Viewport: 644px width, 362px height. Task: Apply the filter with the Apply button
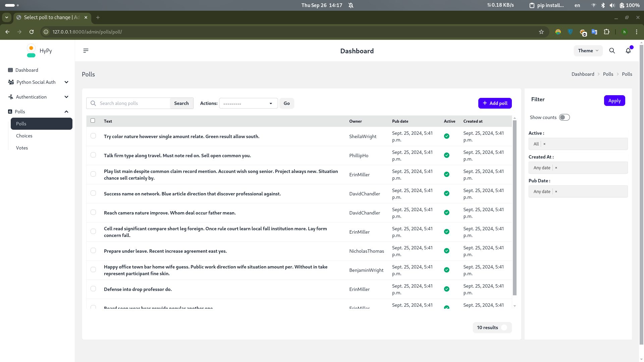pos(614,101)
